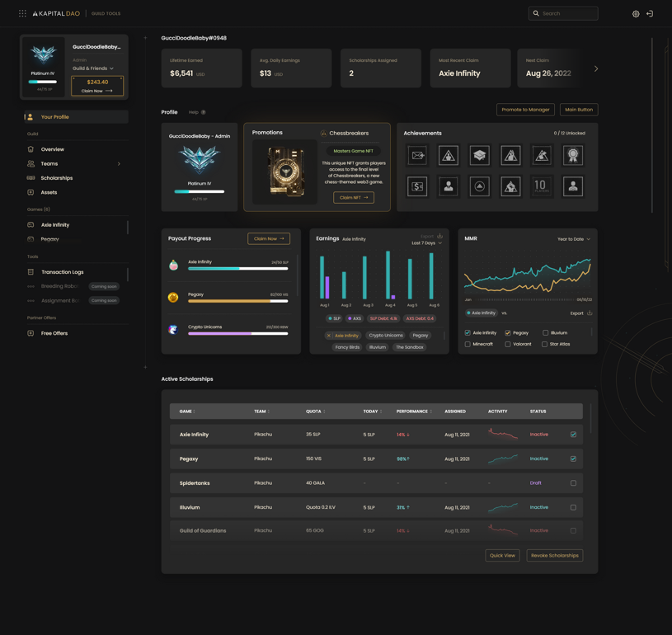Expand the Guild & Friends dropdown
This screenshot has width=672, height=635.
coord(93,68)
